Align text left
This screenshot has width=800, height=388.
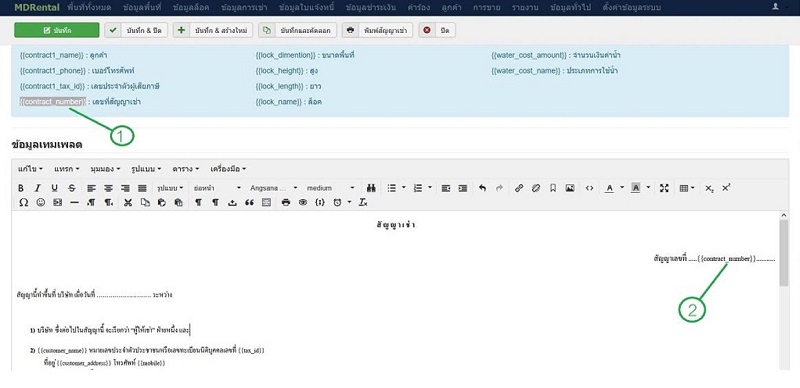coord(91,188)
